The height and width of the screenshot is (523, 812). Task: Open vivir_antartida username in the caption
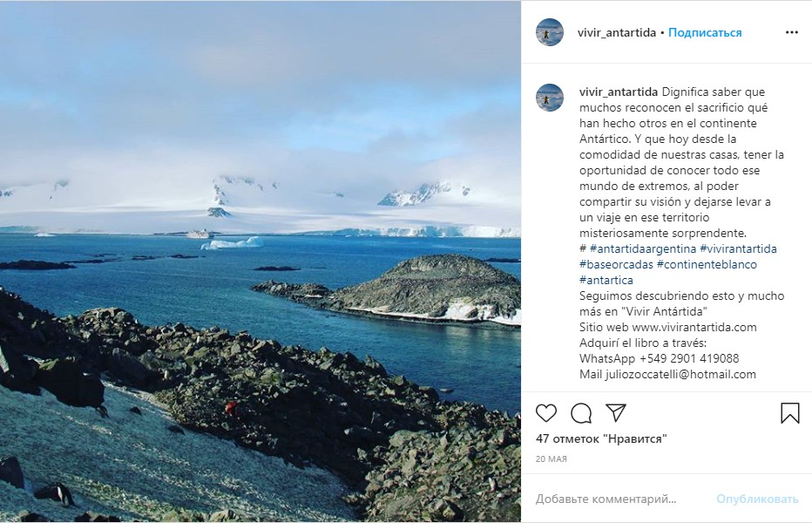point(619,92)
